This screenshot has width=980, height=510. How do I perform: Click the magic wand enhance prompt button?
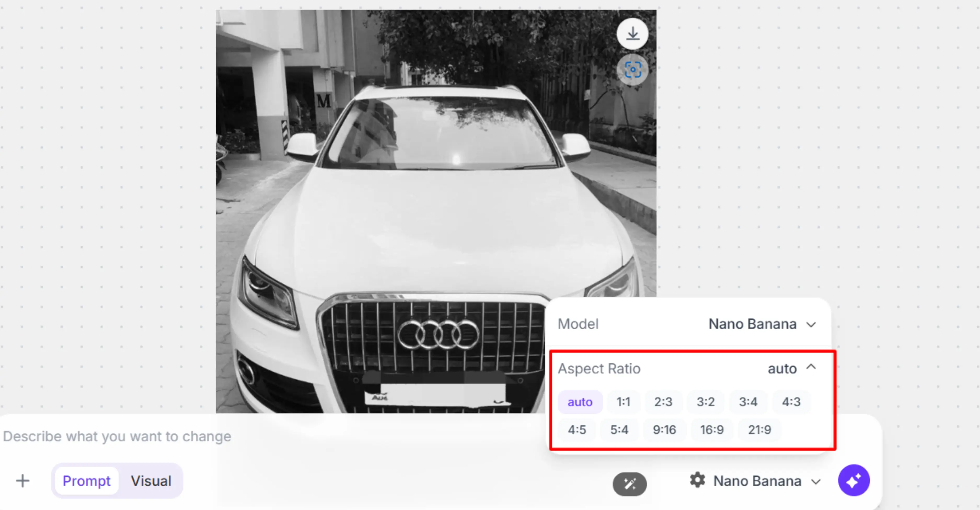pos(630,484)
